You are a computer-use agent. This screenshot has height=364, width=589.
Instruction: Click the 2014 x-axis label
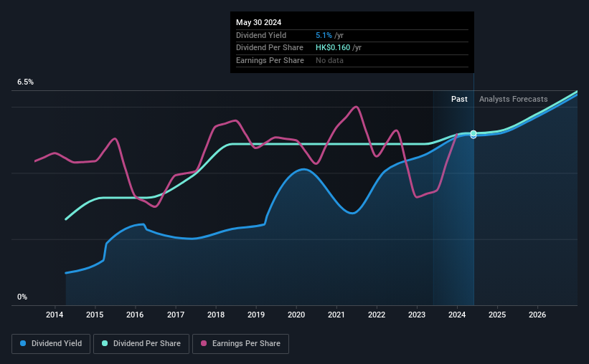[55, 315]
